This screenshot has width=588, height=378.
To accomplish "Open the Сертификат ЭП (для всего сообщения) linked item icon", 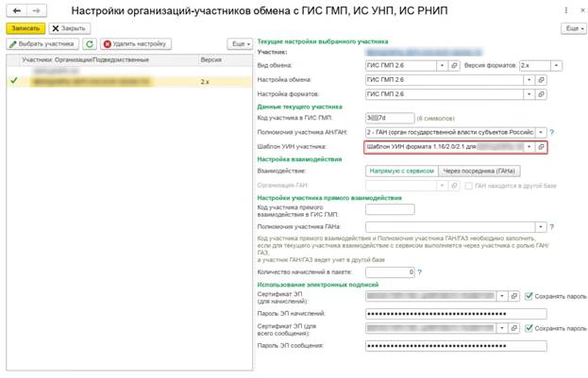I will (x=513, y=328).
